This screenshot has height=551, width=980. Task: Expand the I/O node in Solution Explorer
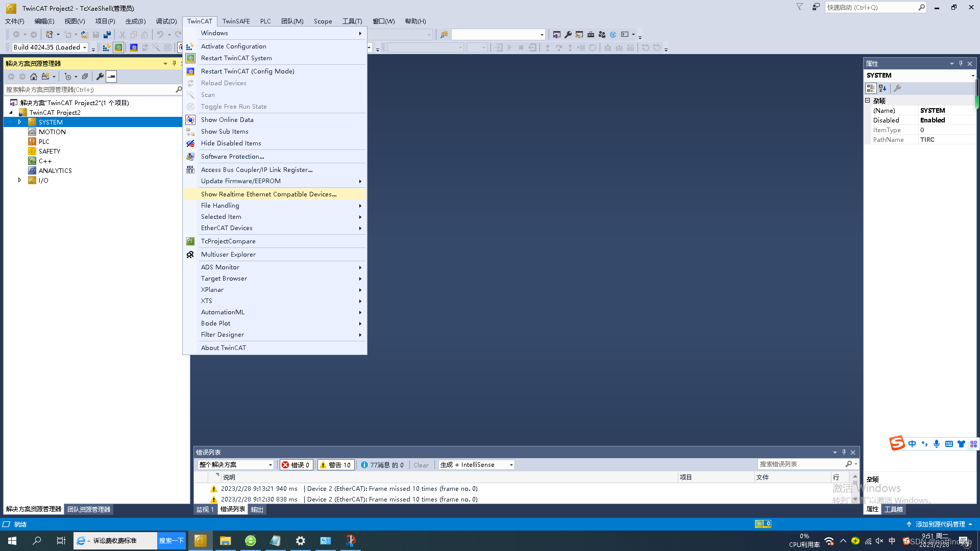point(19,180)
